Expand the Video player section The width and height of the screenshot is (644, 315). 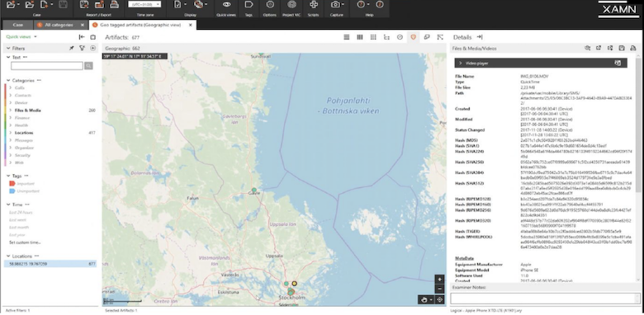tap(461, 63)
